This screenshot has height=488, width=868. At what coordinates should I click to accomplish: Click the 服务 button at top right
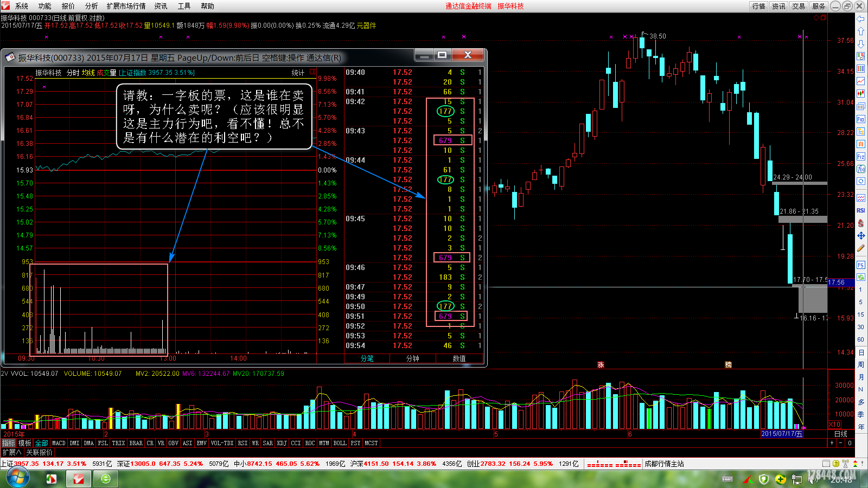(x=818, y=6)
